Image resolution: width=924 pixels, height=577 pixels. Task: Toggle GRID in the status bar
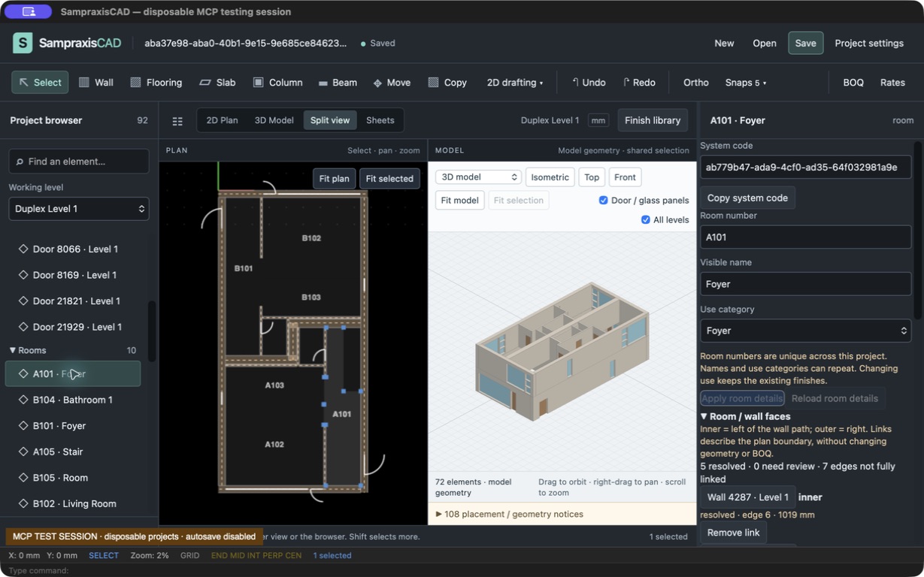coord(189,555)
